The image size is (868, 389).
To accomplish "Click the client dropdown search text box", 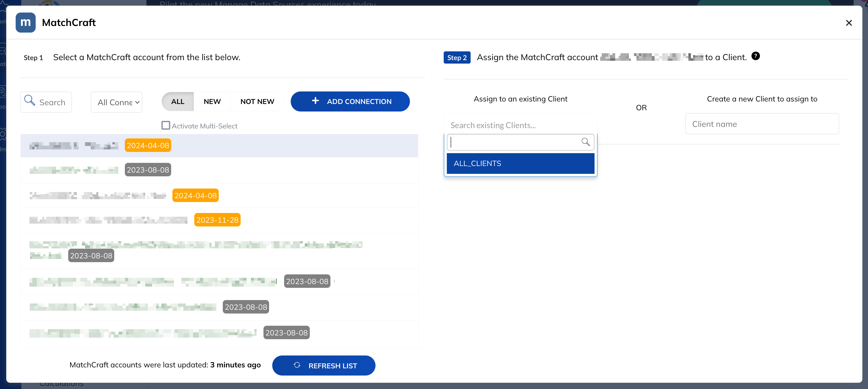I will 520,143.
